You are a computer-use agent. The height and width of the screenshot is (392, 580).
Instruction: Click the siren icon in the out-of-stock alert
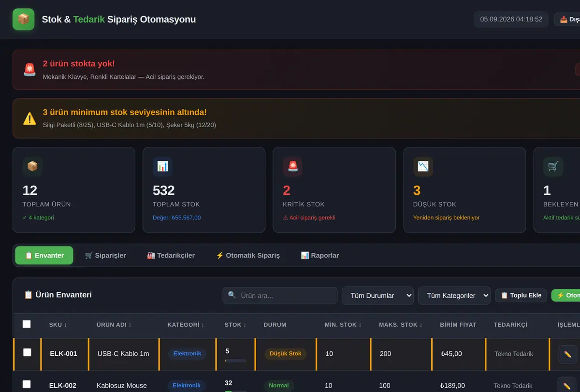pos(29,70)
